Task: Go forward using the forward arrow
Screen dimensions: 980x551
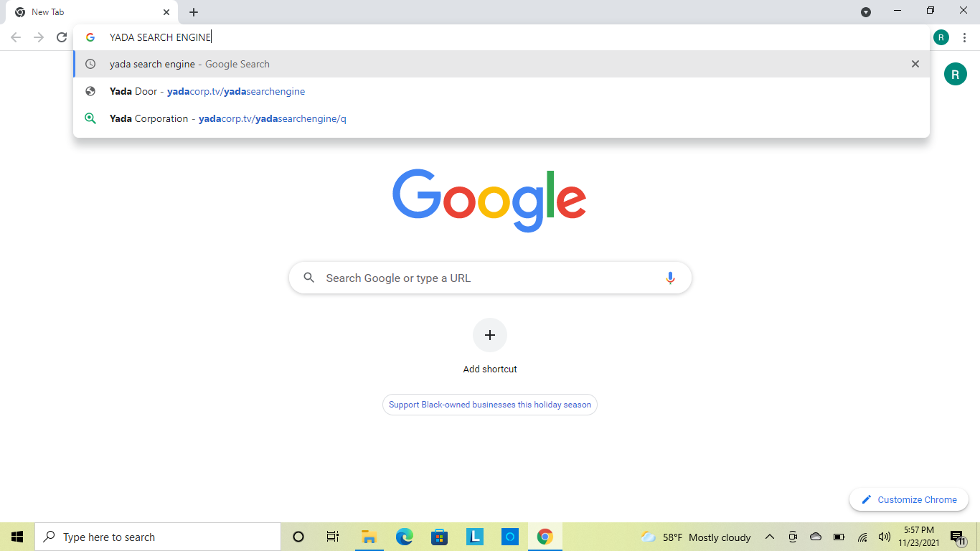Action: click(39, 37)
